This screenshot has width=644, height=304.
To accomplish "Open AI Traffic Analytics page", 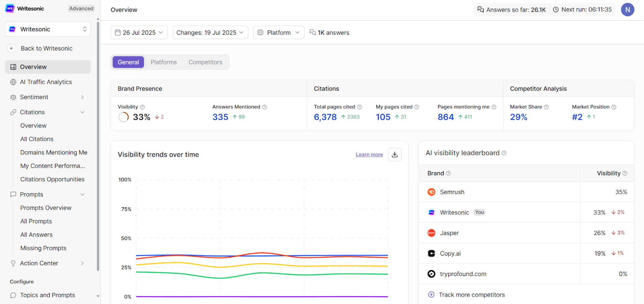I will (x=48, y=82).
